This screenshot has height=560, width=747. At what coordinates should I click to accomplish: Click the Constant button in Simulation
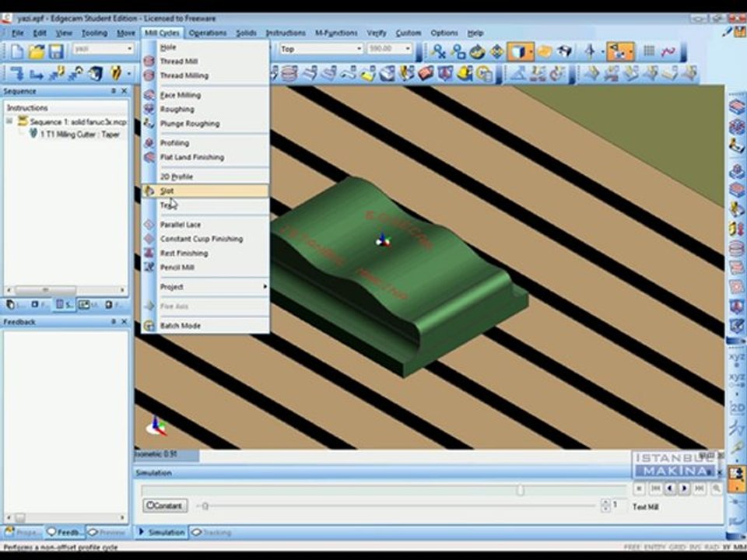click(x=165, y=506)
